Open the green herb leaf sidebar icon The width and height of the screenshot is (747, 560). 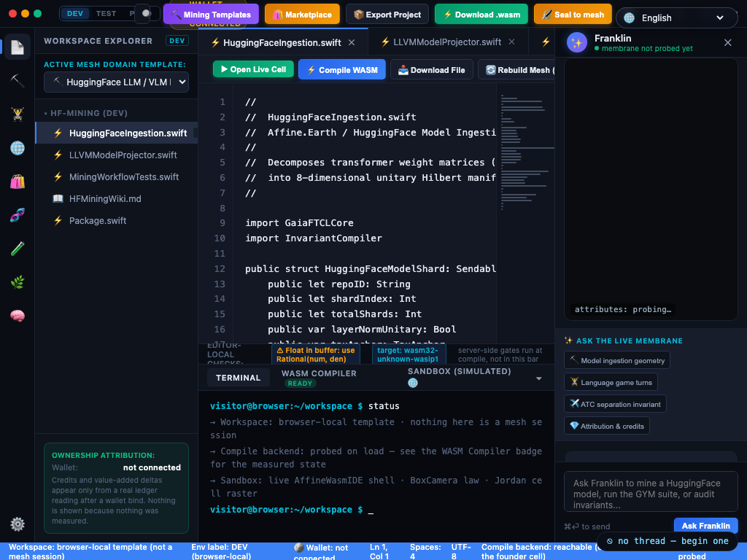pyautogui.click(x=18, y=282)
